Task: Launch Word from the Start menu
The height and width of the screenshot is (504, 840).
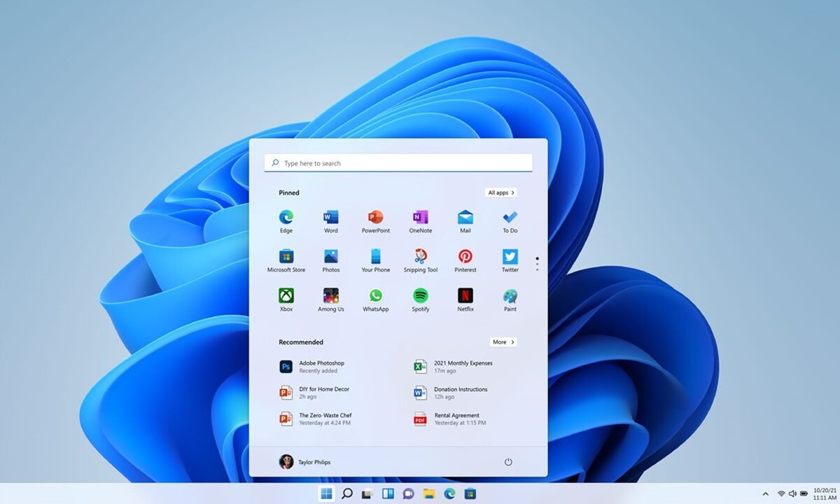Action: [x=330, y=217]
